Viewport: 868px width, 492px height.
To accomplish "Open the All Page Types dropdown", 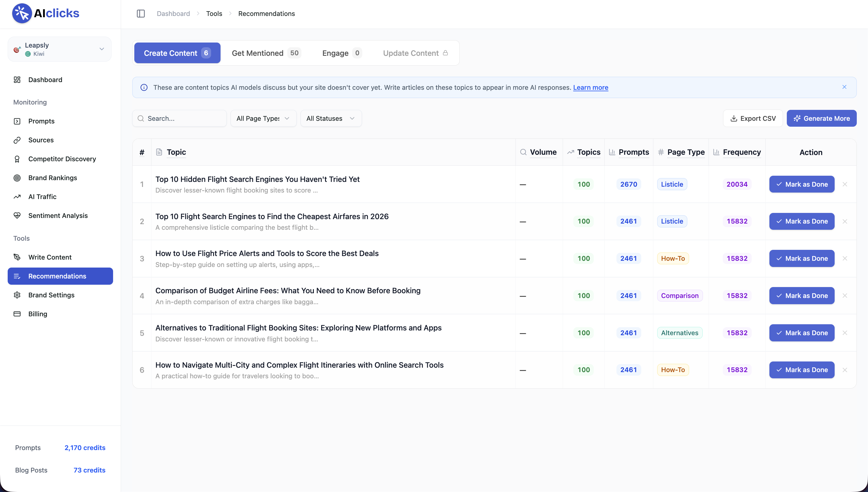I will point(263,119).
